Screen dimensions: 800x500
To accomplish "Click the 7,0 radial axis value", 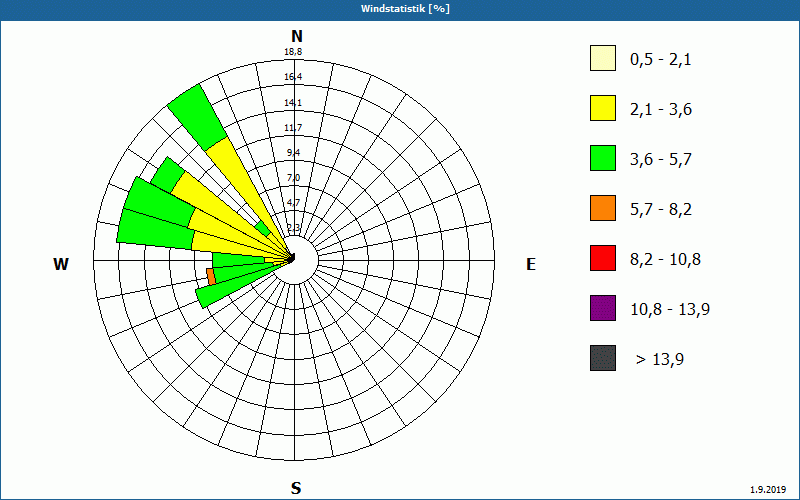I will (293, 178).
